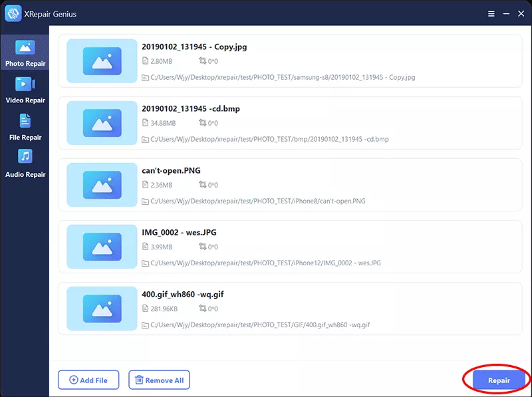Open the hamburger menu in title bar

tap(491, 13)
